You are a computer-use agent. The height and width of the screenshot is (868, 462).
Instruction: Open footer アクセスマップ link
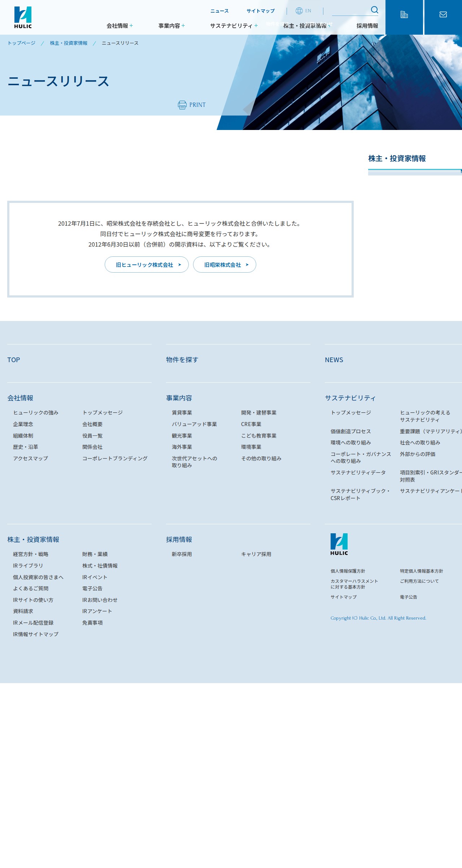[31, 459]
